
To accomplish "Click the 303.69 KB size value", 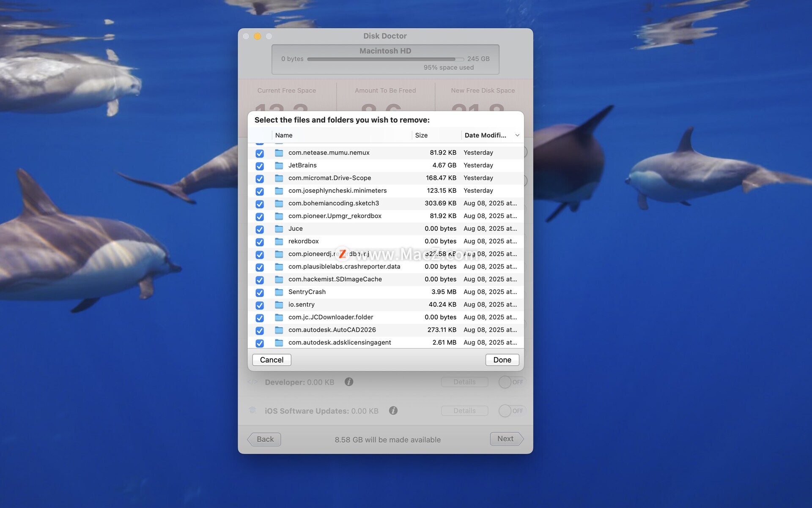I will pyautogui.click(x=440, y=203).
